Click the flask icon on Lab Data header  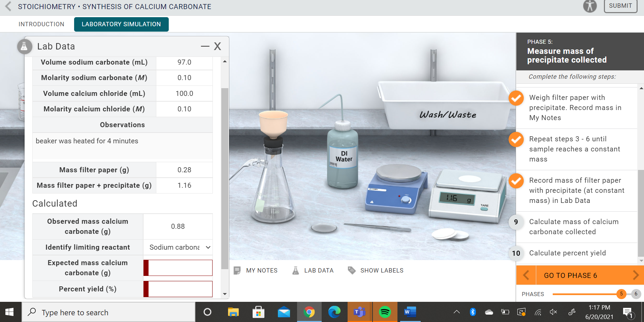point(24,46)
